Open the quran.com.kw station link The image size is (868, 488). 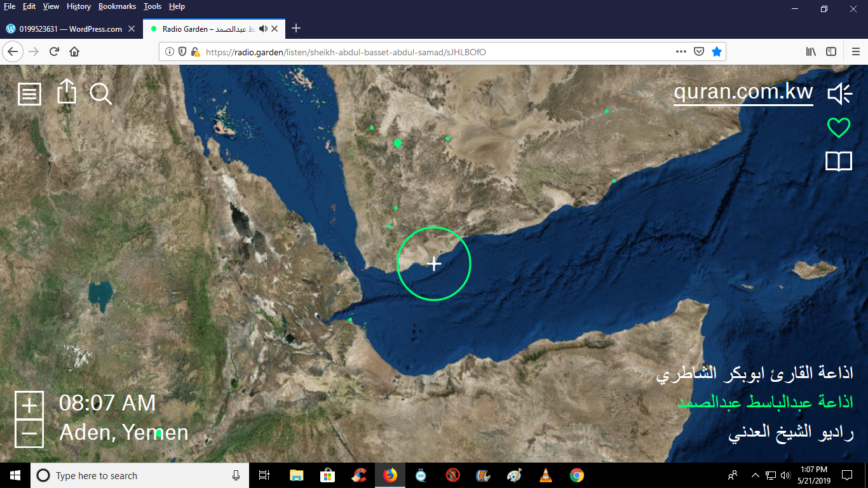743,92
